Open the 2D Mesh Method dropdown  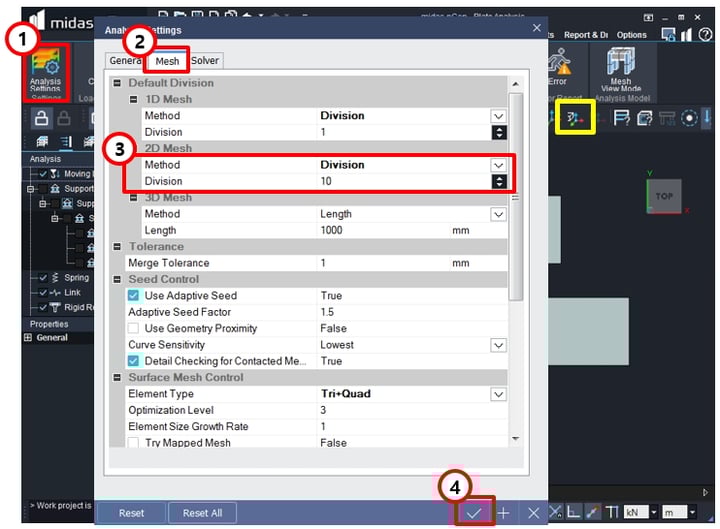point(498,165)
